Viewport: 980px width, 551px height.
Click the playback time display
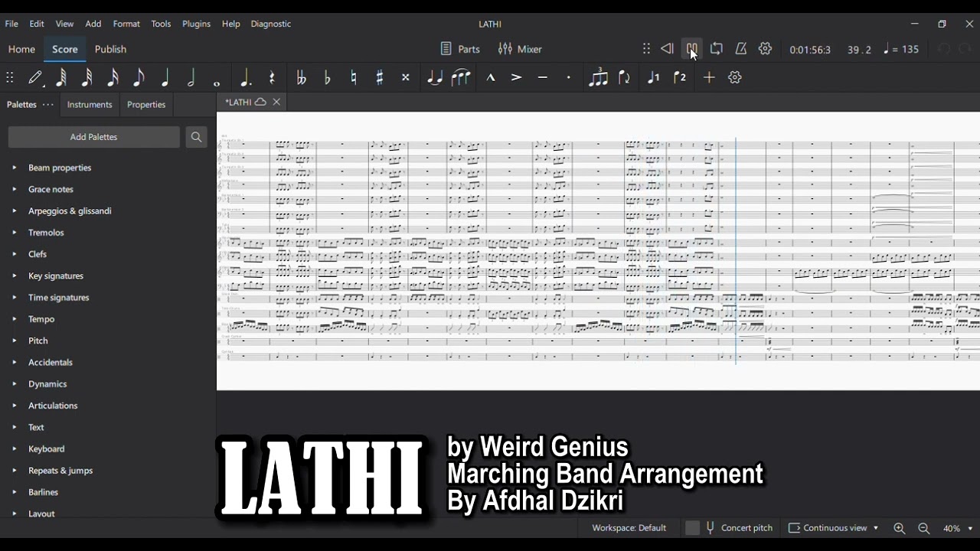click(x=810, y=50)
